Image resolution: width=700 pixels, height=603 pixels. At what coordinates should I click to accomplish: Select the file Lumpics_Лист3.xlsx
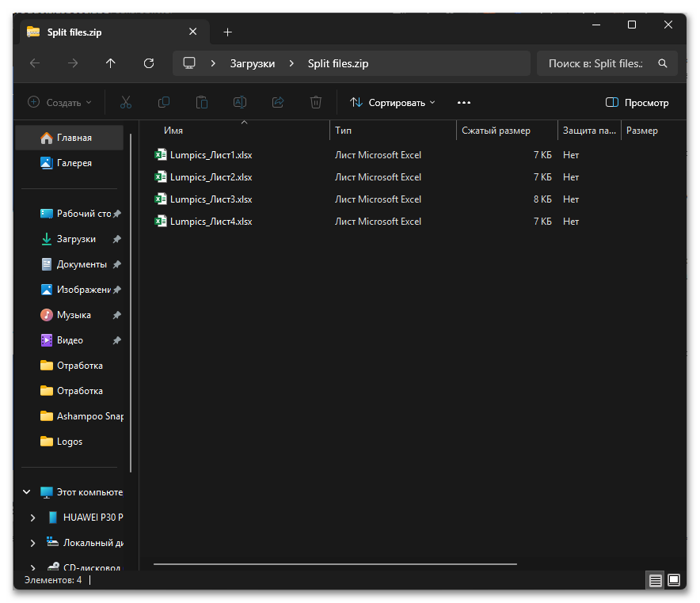(211, 199)
